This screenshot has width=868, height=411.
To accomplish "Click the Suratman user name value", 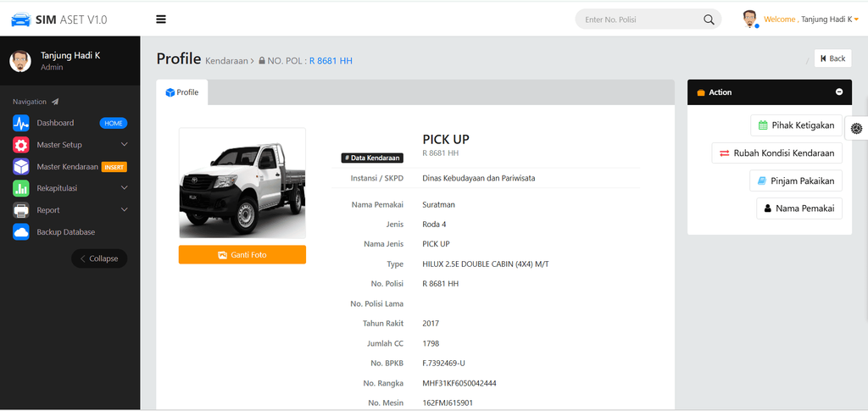I will pos(438,205).
